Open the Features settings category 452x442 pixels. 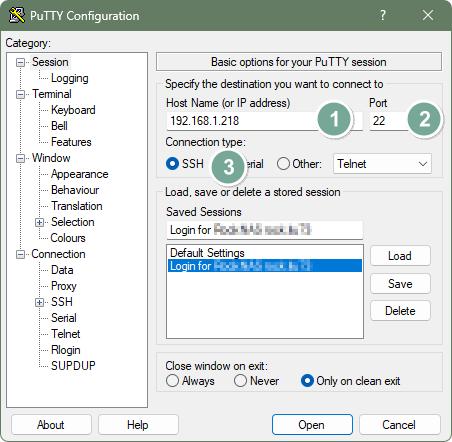tap(71, 142)
